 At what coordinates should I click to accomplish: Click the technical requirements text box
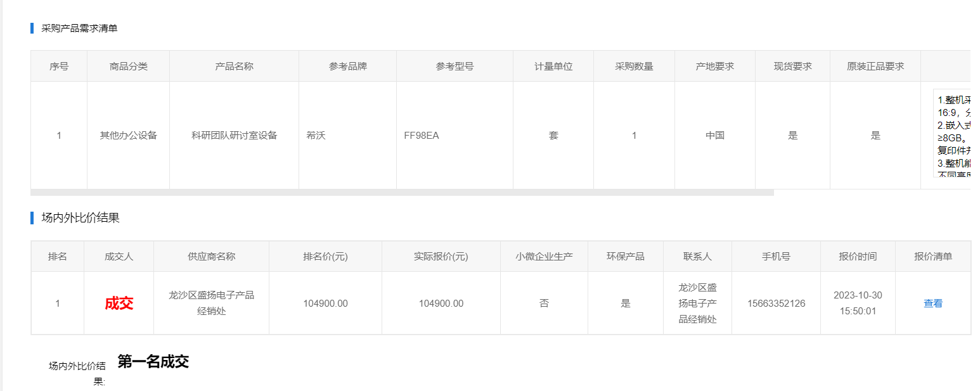(x=953, y=134)
